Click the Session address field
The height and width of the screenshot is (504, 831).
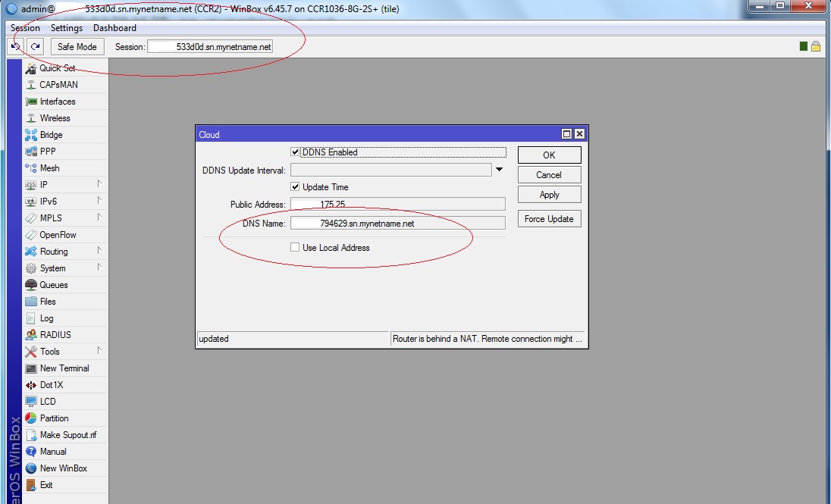[x=210, y=47]
